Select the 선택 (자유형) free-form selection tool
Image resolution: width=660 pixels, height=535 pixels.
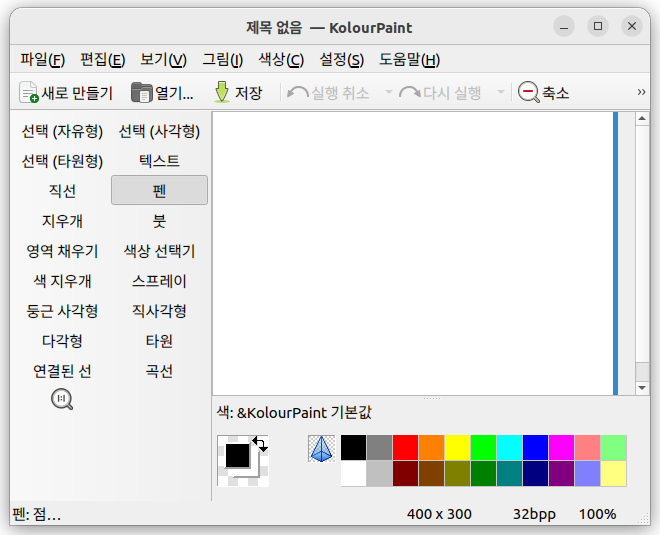[x=62, y=131]
